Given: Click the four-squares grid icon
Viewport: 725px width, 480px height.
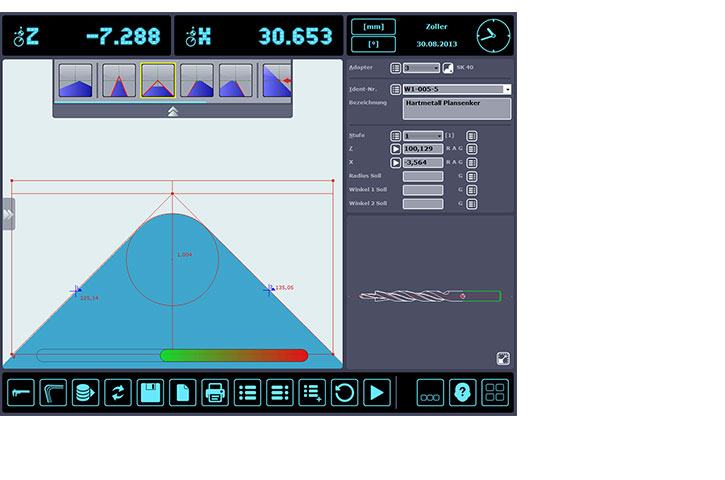Looking at the screenshot, I should coord(495,393).
